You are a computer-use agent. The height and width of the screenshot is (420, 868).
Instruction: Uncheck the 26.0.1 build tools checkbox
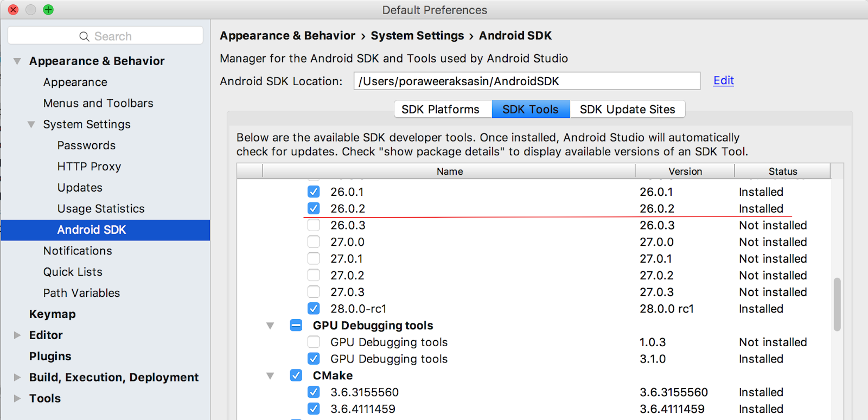(x=314, y=192)
